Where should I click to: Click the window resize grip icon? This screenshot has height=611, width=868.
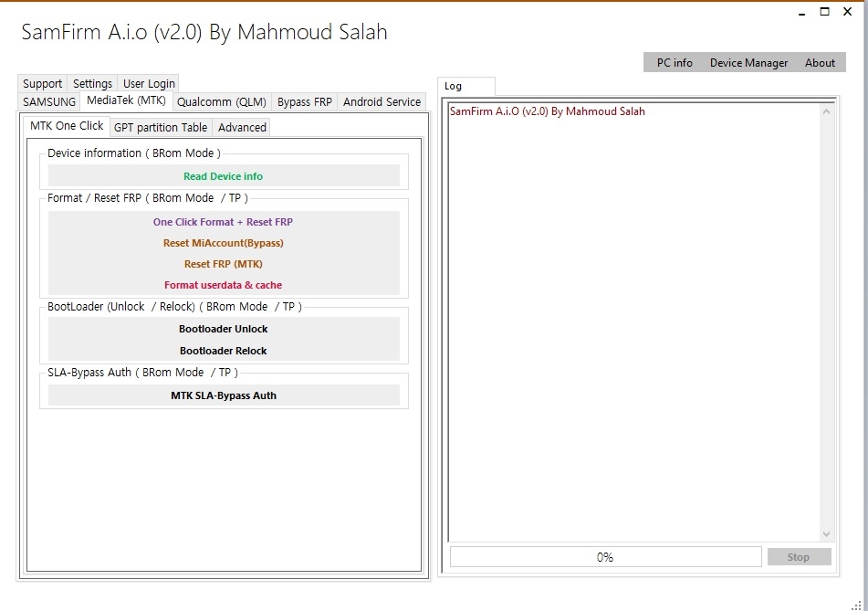pos(856,606)
